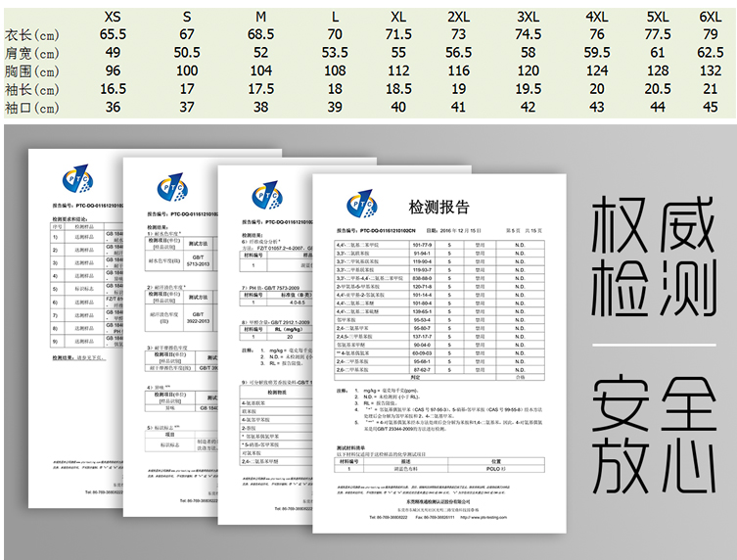The image size is (737, 560).
Task: Click the 检测报告 title heading
Action: coord(438,207)
